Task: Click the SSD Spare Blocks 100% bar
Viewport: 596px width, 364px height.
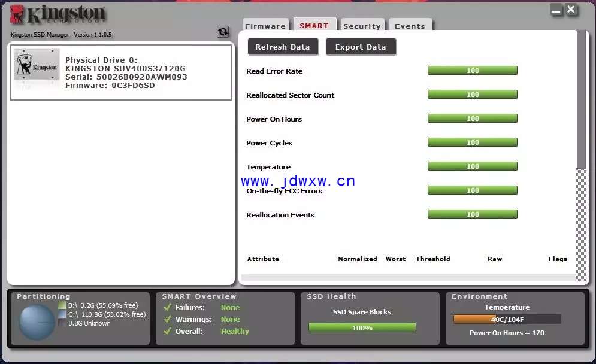Action: (362, 327)
